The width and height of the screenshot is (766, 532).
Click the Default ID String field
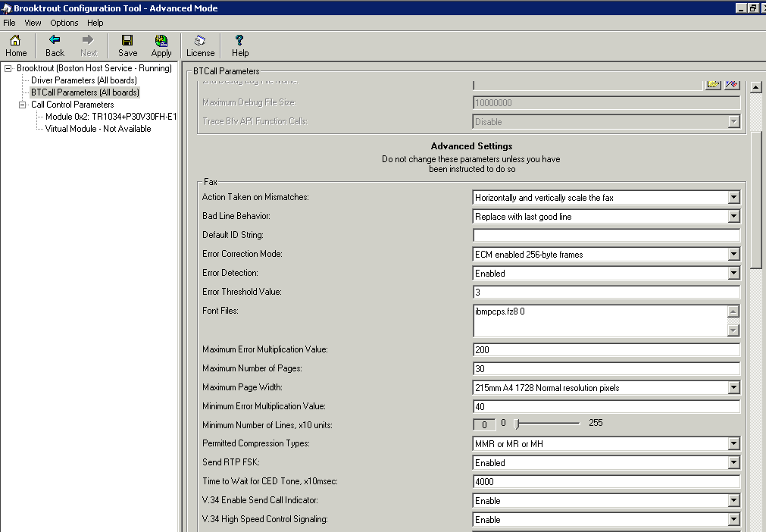[x=606, y=236]
